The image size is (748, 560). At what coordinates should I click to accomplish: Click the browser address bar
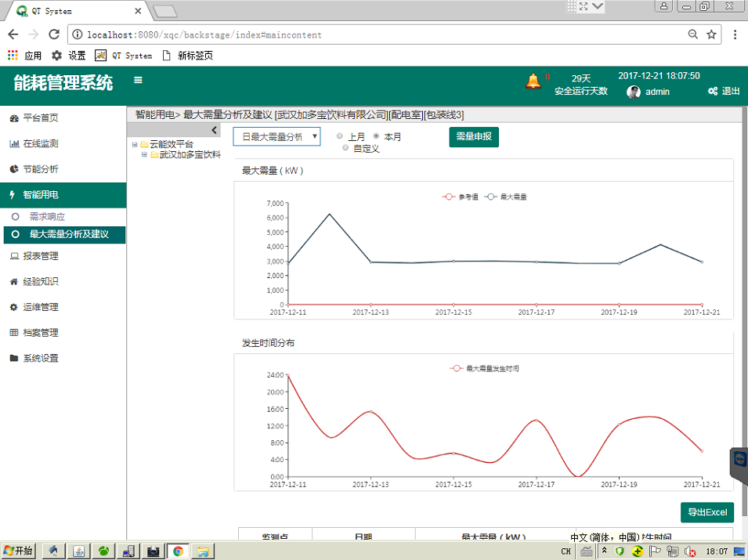381,34
